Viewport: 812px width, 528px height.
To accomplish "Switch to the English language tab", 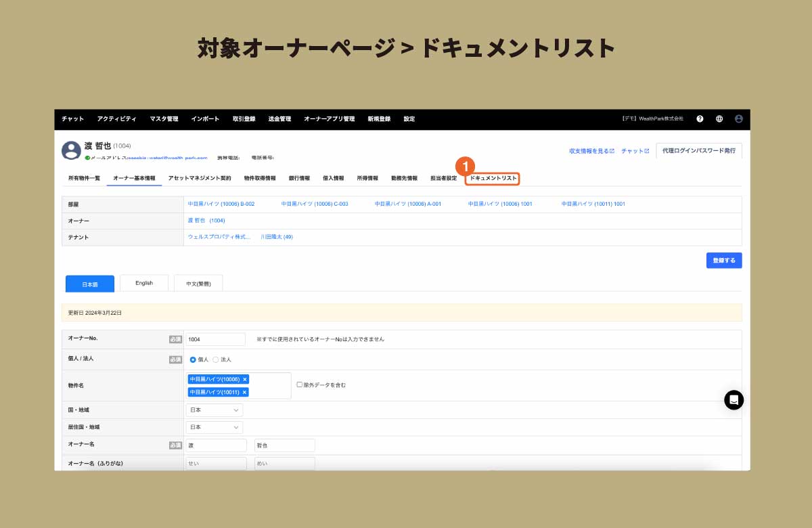I will coord(144,283).
